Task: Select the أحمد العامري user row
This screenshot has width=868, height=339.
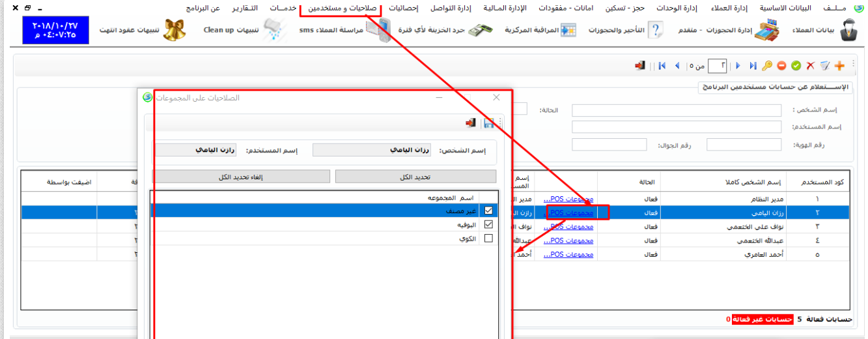Action: pos(723,254)
